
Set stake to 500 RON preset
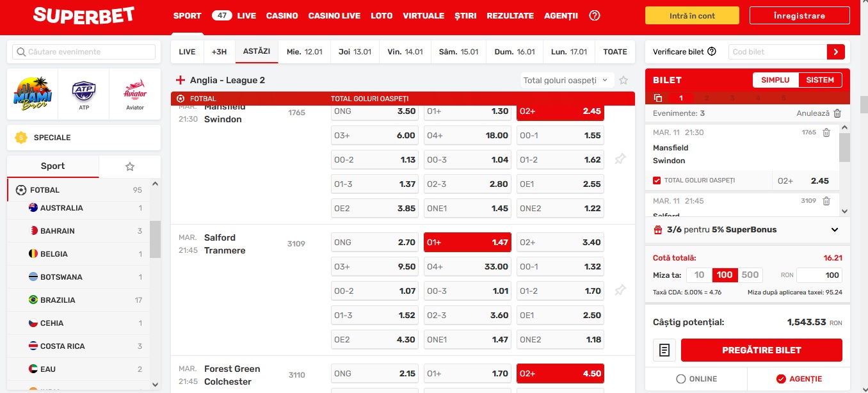click(x=750, y=275)
